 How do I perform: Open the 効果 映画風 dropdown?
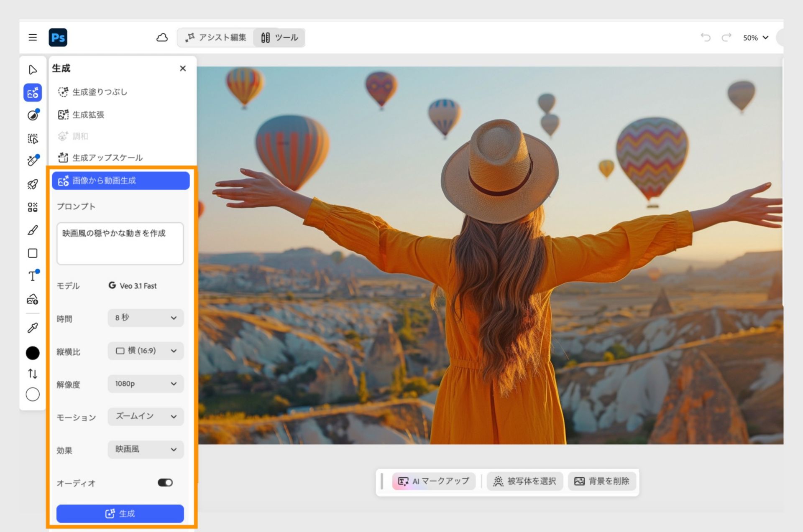click(x=146, y=450)
